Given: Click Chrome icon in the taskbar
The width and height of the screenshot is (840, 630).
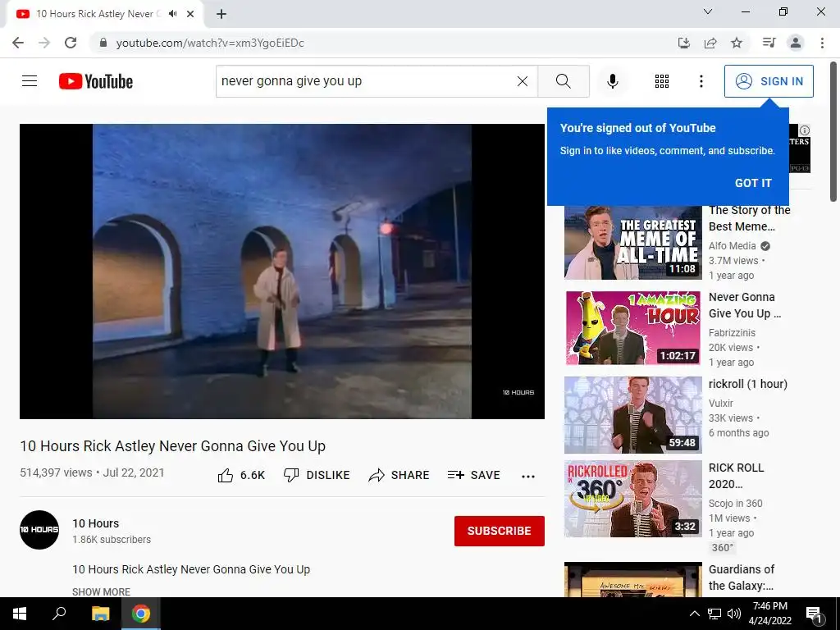Looking at the screenshot, I should click(x=141, y=614).
